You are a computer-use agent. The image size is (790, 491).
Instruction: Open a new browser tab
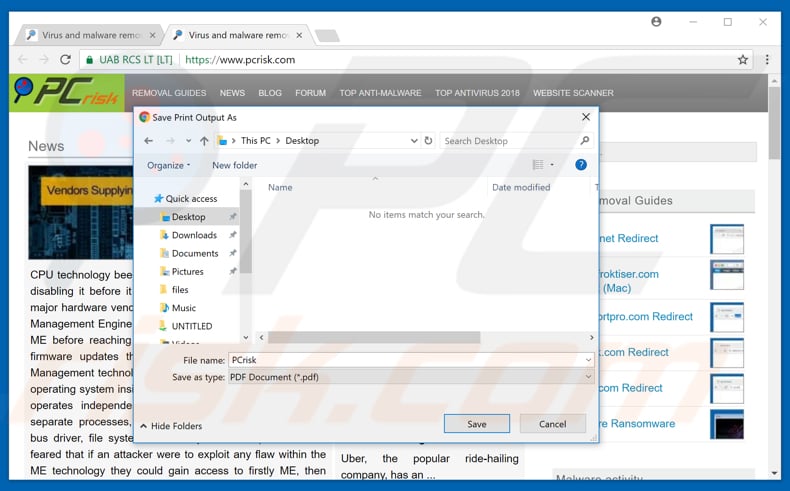[327, 36]
